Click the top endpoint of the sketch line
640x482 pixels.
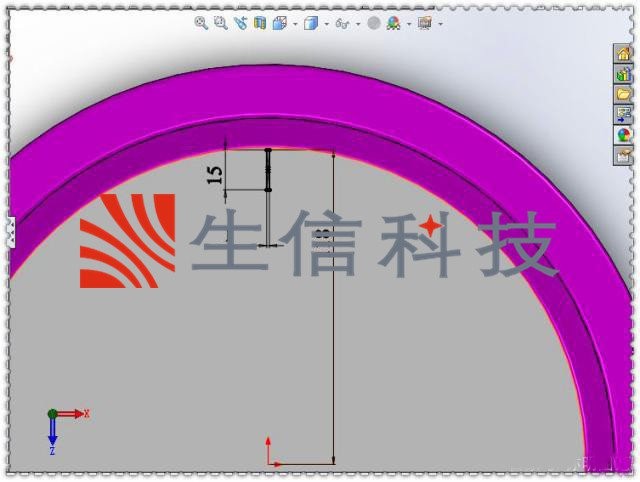tap(268, 151)
